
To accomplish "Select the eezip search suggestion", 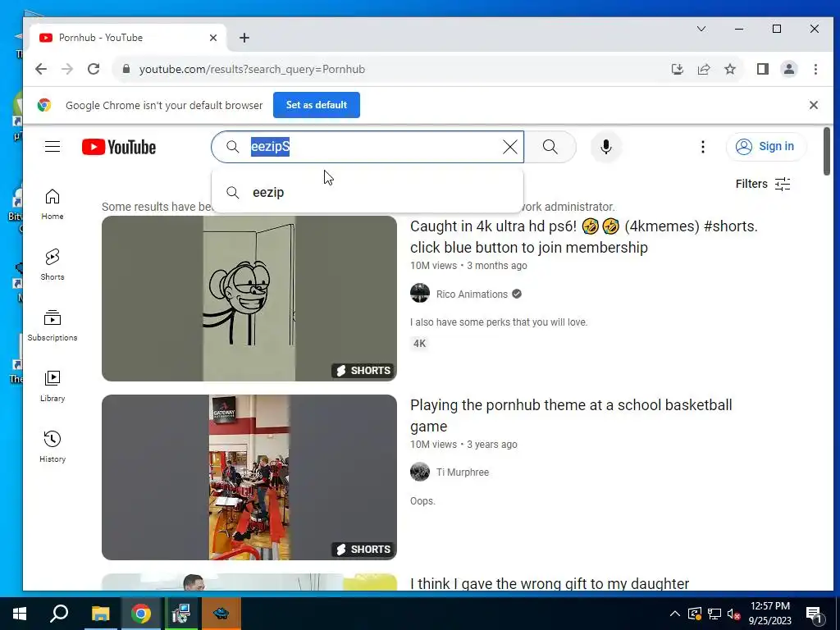I will (367, 192).
